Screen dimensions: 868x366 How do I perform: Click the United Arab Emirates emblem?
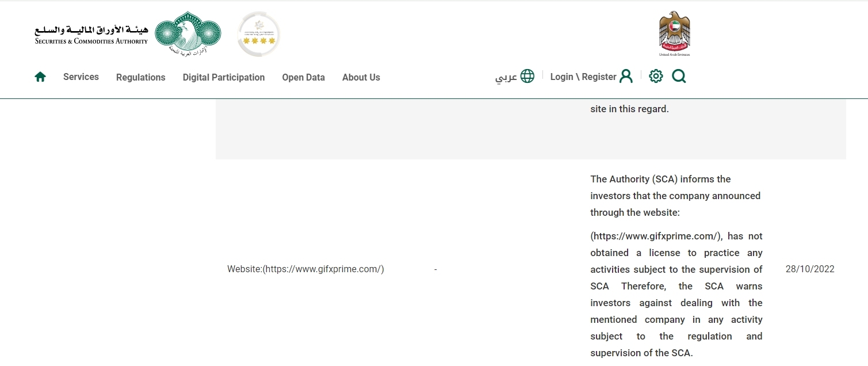click(x=674, y=33)
